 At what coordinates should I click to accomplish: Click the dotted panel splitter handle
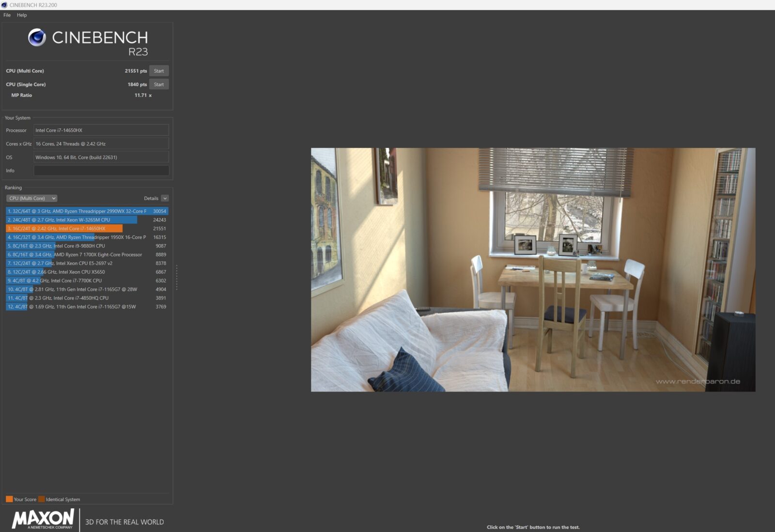tap(177, 277)
